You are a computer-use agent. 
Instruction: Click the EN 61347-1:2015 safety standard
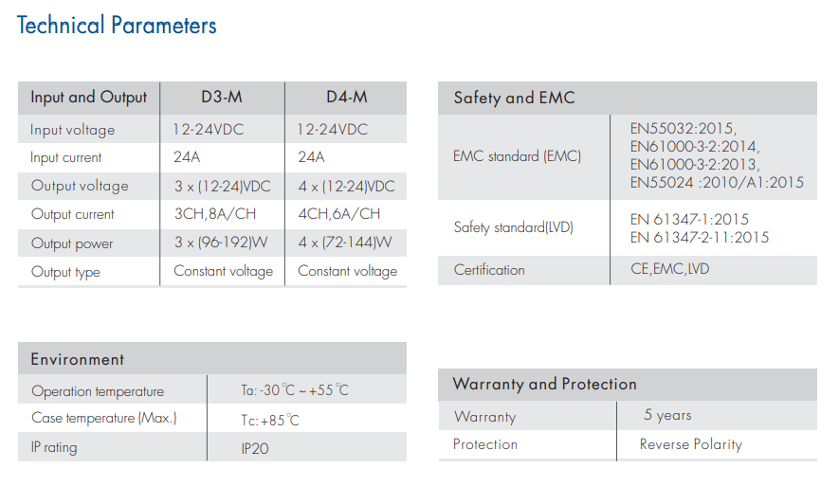point(689,219)
